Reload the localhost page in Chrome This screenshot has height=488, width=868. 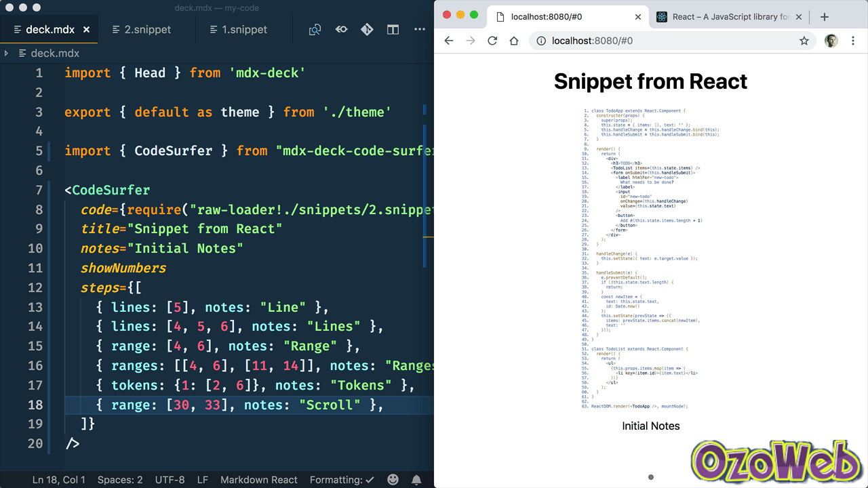pyautogui.click(x=493, y=41)
